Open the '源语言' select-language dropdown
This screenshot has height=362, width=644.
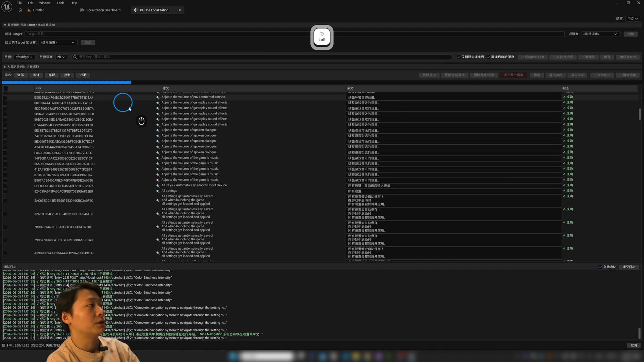(x=600, y=34)
